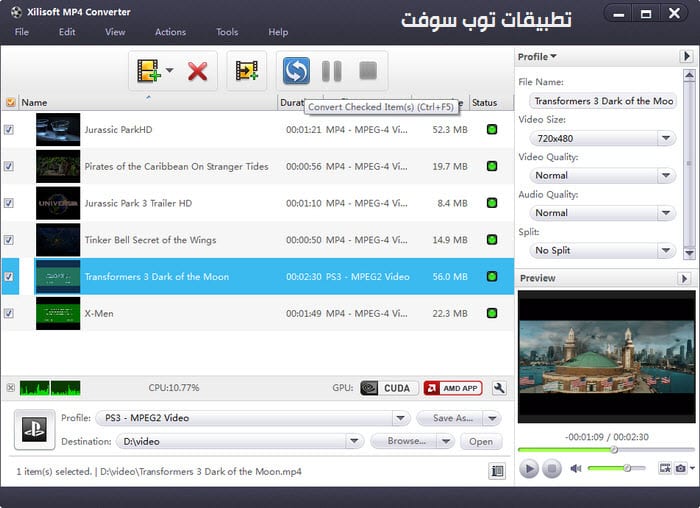Select the X-Men thumbnail
The width and height of the screenshot is (700, 508).
[58, 313]
